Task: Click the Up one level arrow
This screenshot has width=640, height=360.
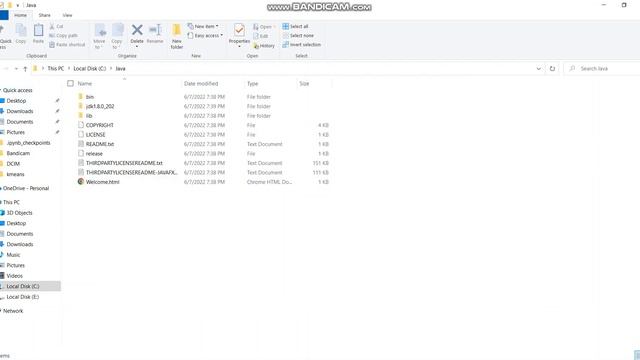Action: [25, 69]
